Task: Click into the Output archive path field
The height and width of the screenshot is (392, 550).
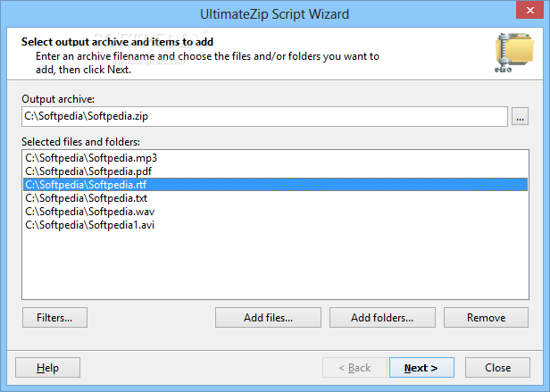Action: (264, 116)
